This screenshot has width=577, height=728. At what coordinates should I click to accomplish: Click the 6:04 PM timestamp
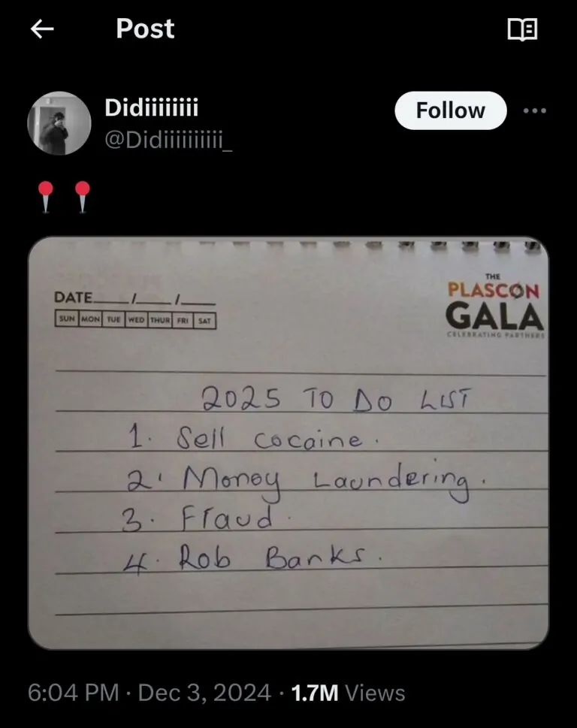pos(74,693)
